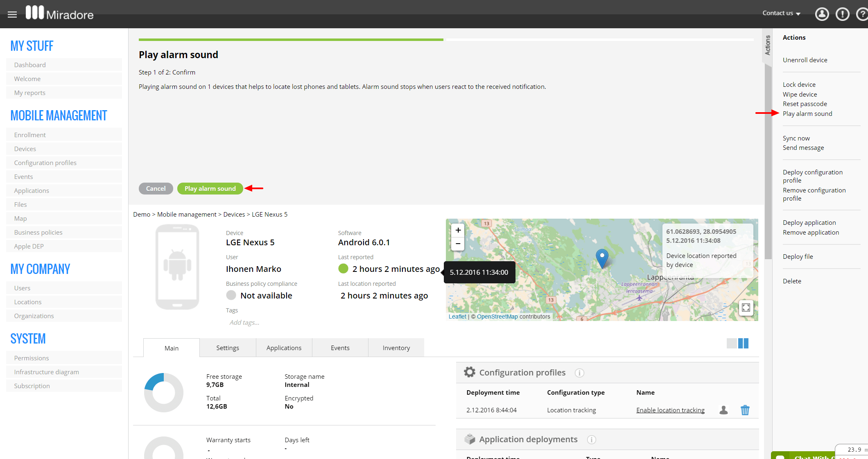868x459 pixels.
Task: Open the notifications alert icon
Action: (842, 14)
